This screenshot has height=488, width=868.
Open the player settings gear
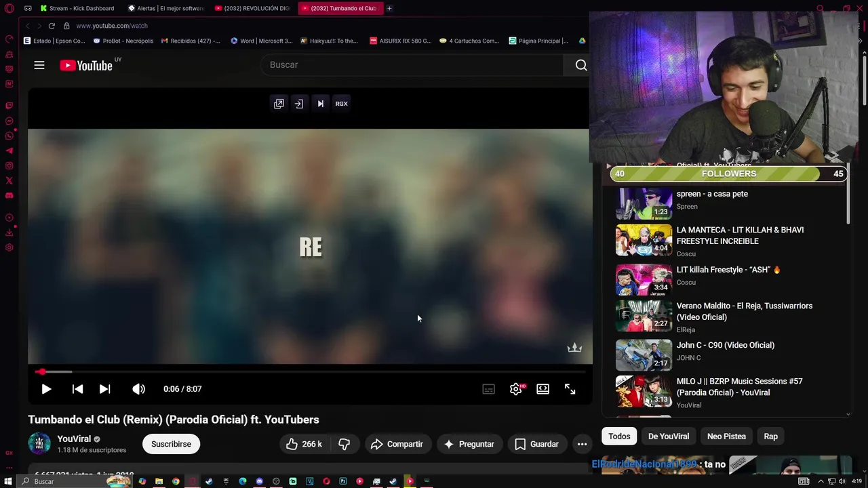click(x=515, y=389)
